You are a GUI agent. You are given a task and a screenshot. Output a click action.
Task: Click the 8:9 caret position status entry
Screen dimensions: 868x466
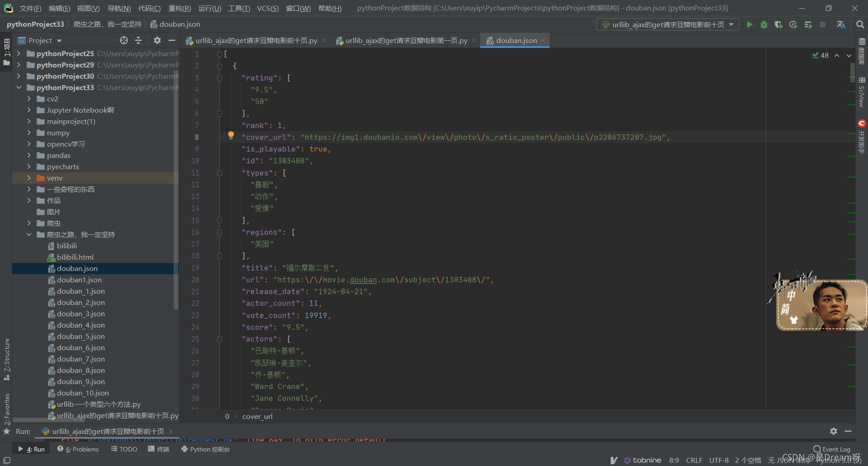pyautogui.click(x=674, y=460)
